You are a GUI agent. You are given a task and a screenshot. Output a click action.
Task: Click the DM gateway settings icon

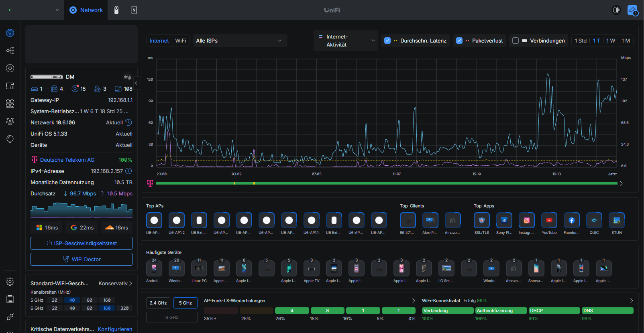[128, 77]
